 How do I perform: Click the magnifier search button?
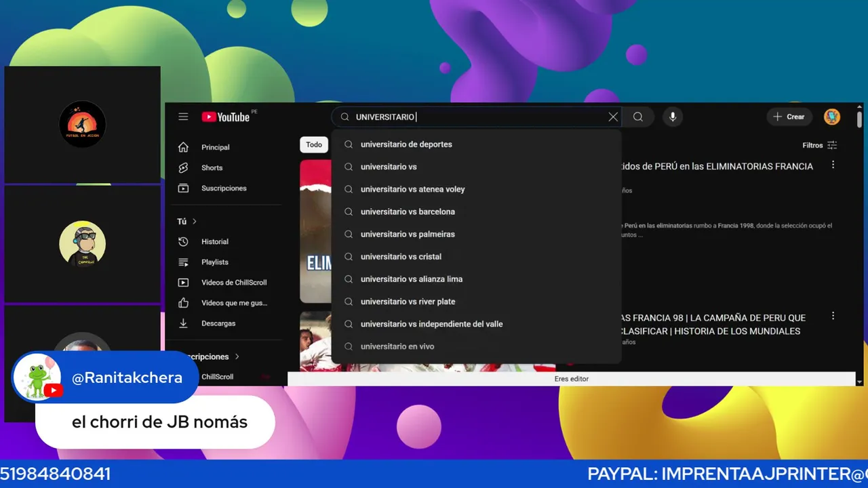638,117
